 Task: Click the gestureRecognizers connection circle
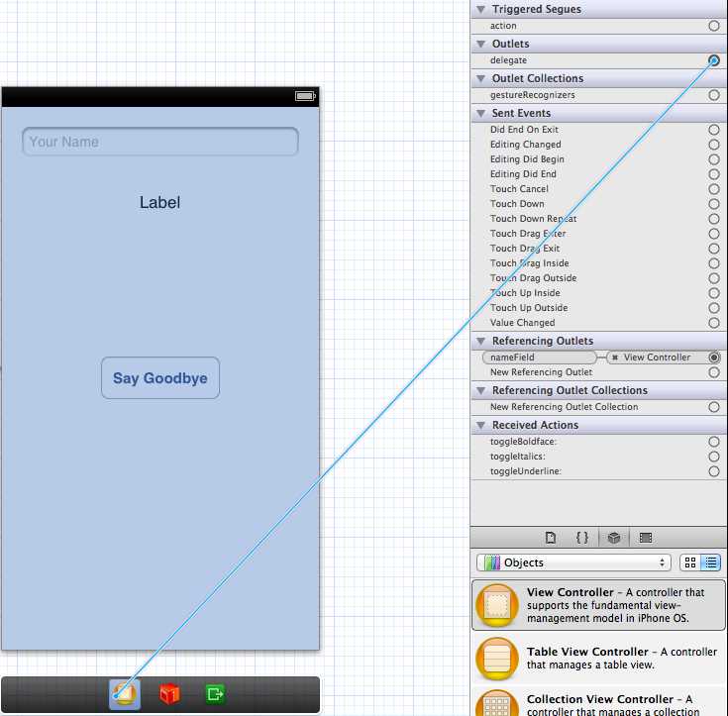point(714,95)
